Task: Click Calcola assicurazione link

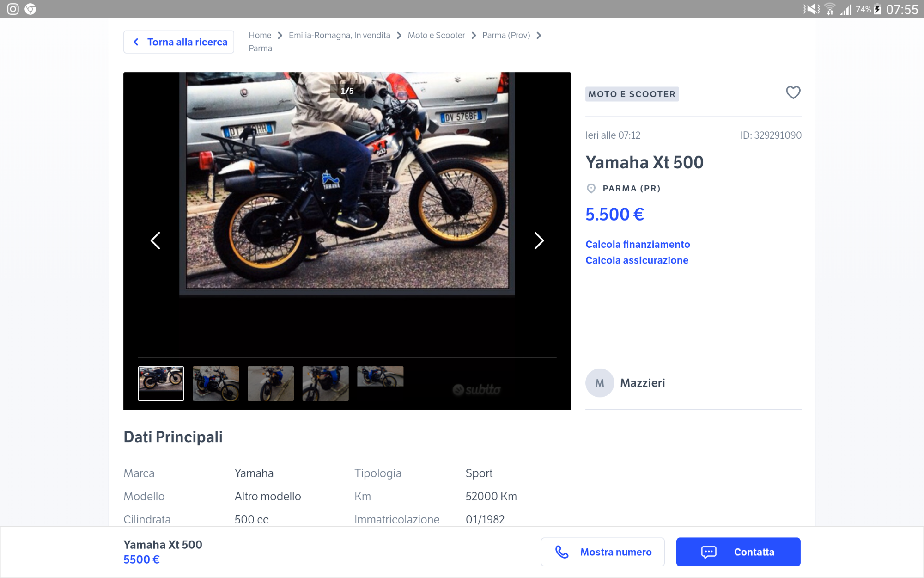Action: [637, 260]
